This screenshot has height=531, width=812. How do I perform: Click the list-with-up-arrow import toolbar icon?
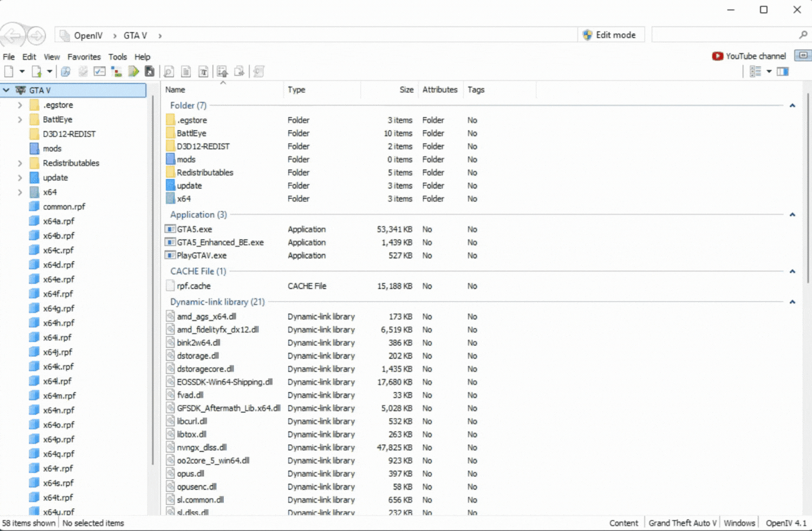[222, 71]
